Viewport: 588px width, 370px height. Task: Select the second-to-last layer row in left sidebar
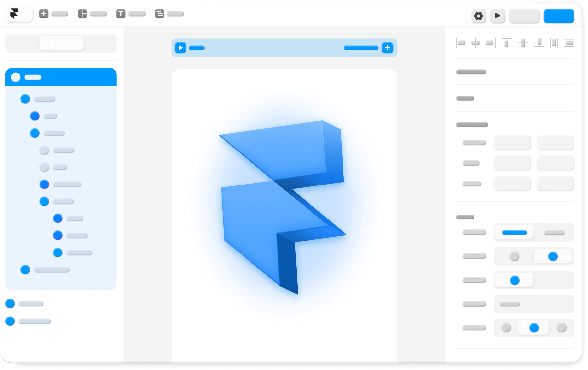pos(24,303)
